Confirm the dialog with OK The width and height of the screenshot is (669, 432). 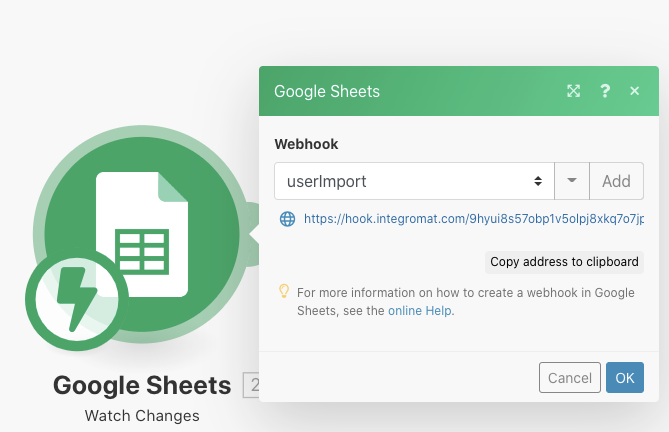coord(624,378)
